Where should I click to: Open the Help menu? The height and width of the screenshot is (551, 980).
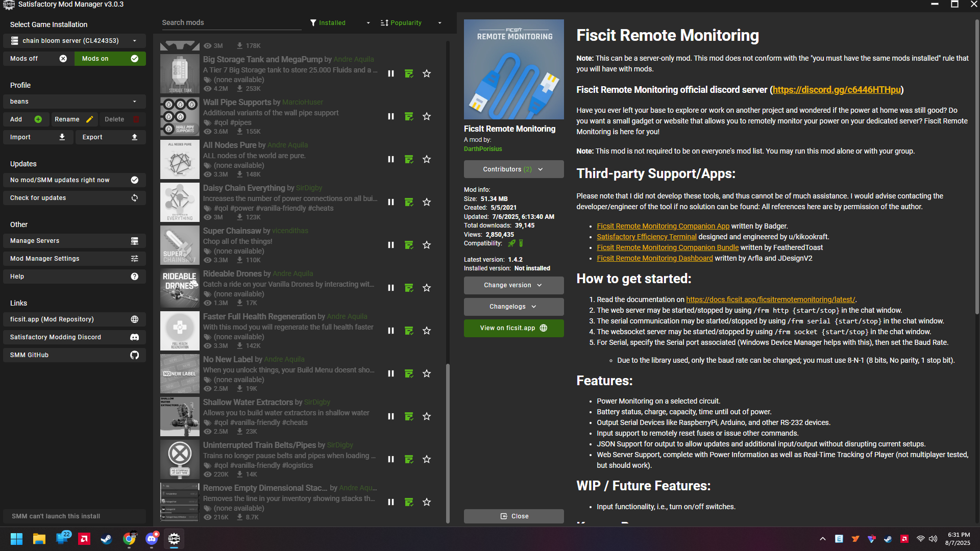(75, 277)
